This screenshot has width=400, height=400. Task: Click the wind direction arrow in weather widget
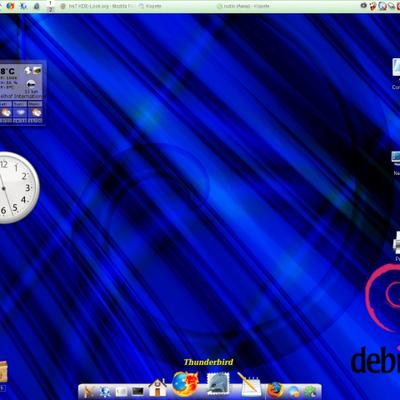(x=31, y=83)
